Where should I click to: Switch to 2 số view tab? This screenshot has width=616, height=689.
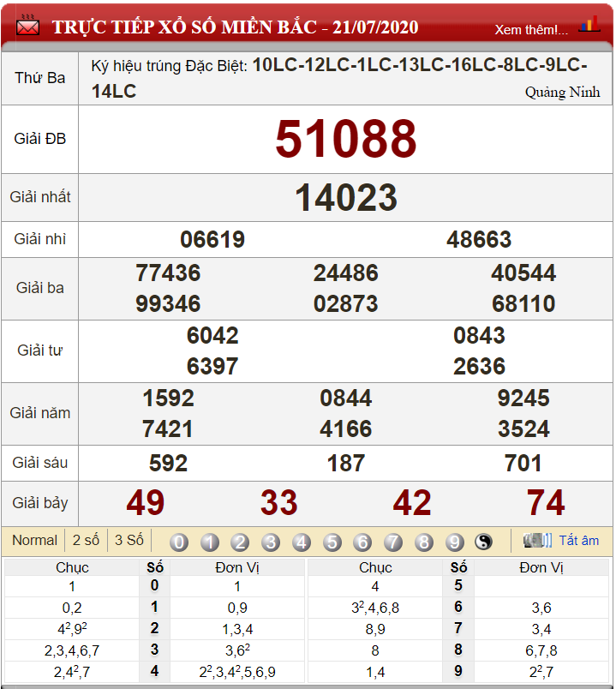point(86,540)
